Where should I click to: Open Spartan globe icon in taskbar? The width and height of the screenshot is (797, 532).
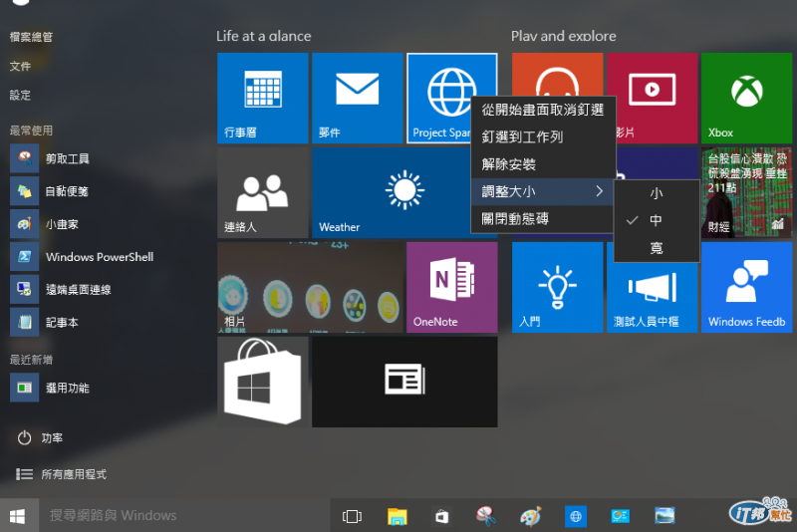[x=576, y=516]
